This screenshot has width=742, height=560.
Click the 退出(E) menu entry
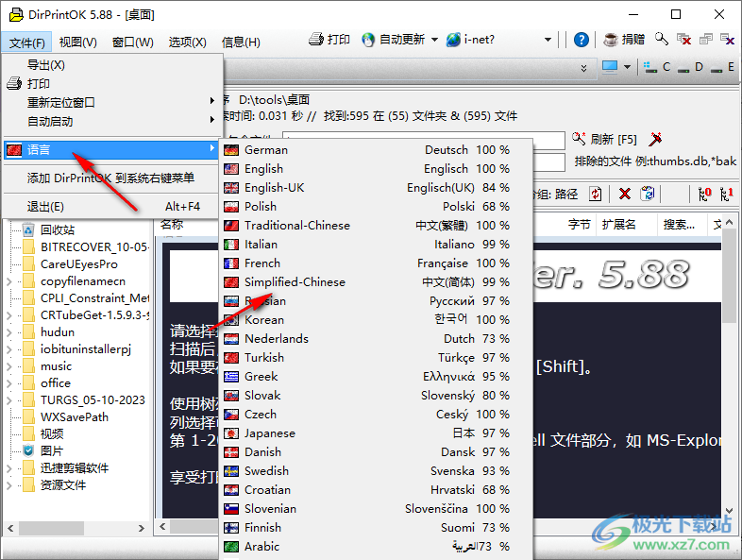tap(45, 206)
